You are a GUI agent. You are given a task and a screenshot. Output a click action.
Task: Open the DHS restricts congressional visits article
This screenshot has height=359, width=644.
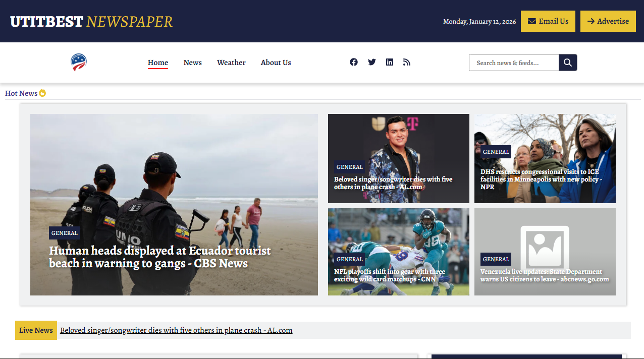coord(541,179)
